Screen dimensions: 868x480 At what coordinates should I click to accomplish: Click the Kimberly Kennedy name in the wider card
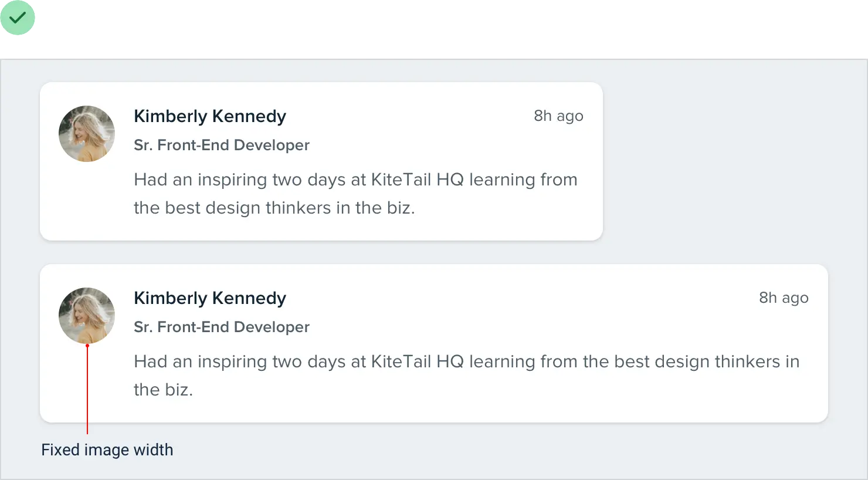pos(210,298)
